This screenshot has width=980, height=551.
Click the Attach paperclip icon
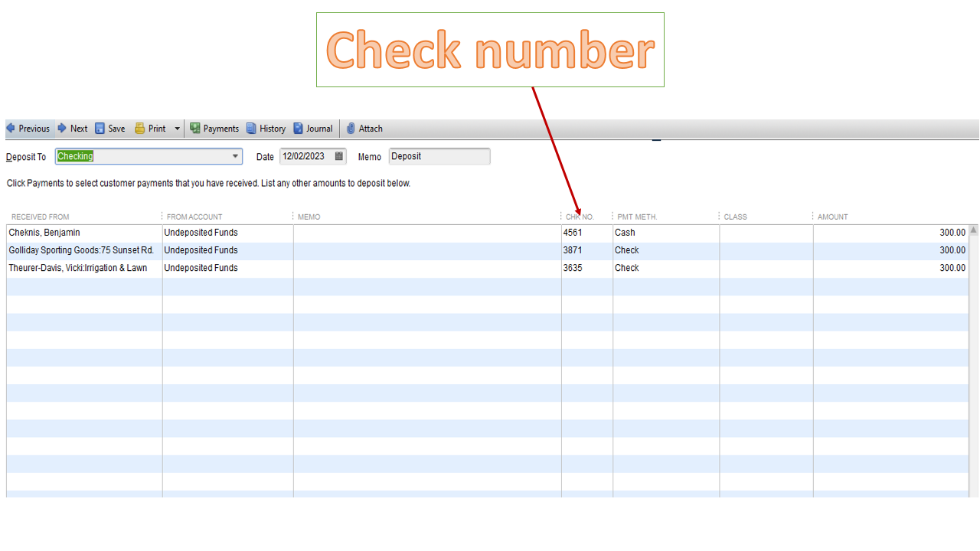coord(349,128)
